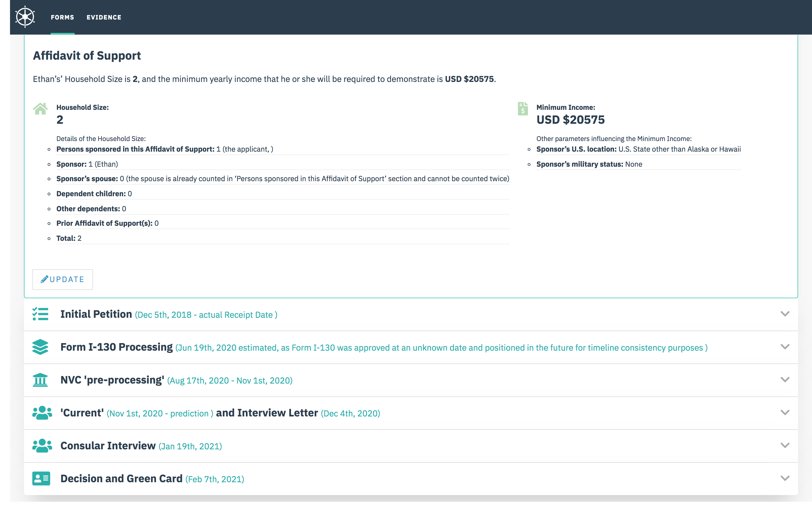Click the NVC pre-processing bank/institution icon
Image resolution: width=812 pixels, height=514 pixels.
click(41, 380)
